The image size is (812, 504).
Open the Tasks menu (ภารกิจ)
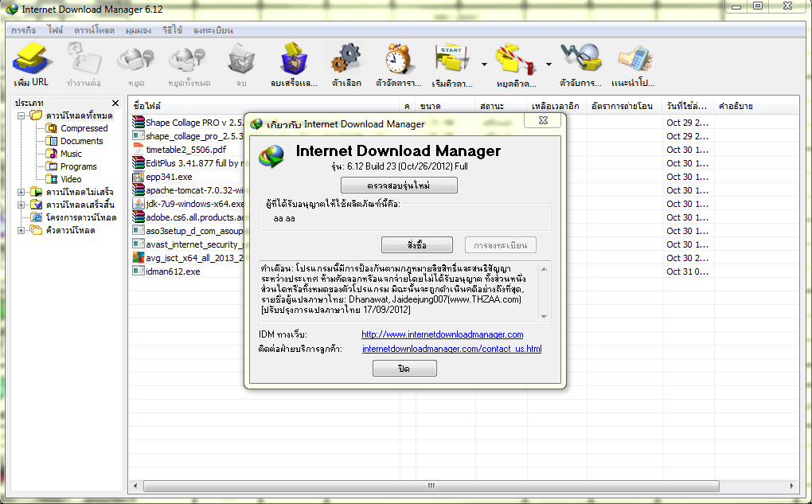pos(23,30)
